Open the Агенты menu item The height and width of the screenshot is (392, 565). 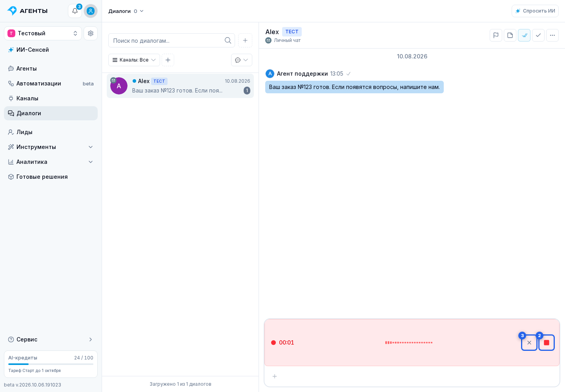click(x=51, y=69)
